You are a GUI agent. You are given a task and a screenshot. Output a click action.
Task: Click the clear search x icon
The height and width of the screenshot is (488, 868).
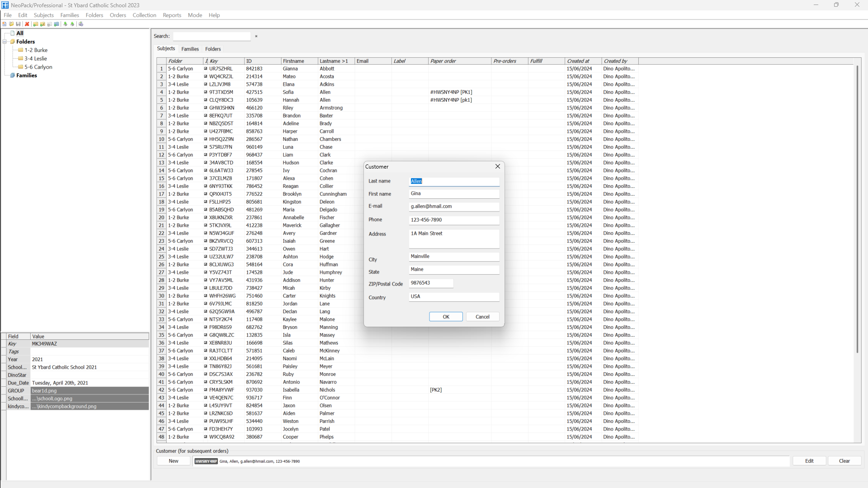[256, 36]
